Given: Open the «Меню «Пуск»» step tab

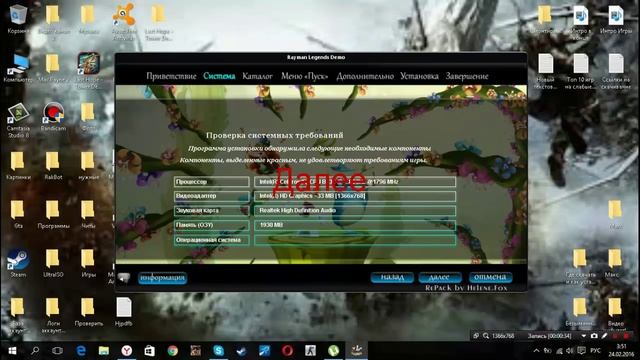Looking at the screenshot, I should pyautogui.click(x=304, y=76).
